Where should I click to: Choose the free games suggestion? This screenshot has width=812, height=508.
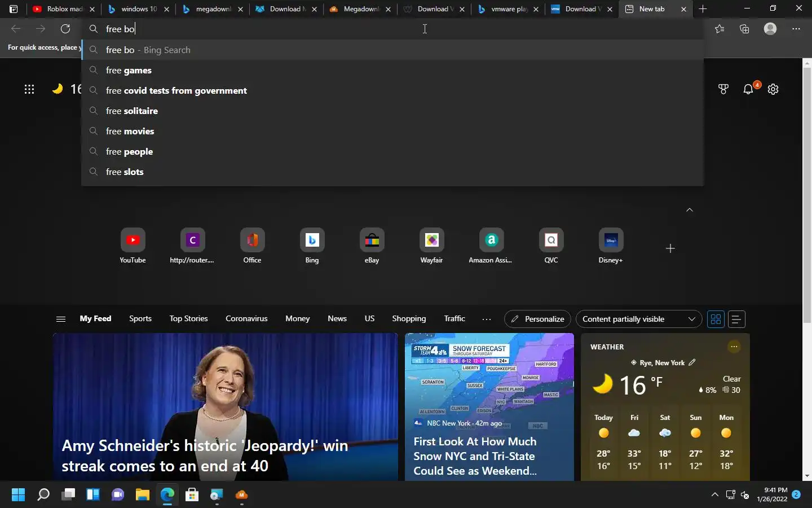pos(392,70)
